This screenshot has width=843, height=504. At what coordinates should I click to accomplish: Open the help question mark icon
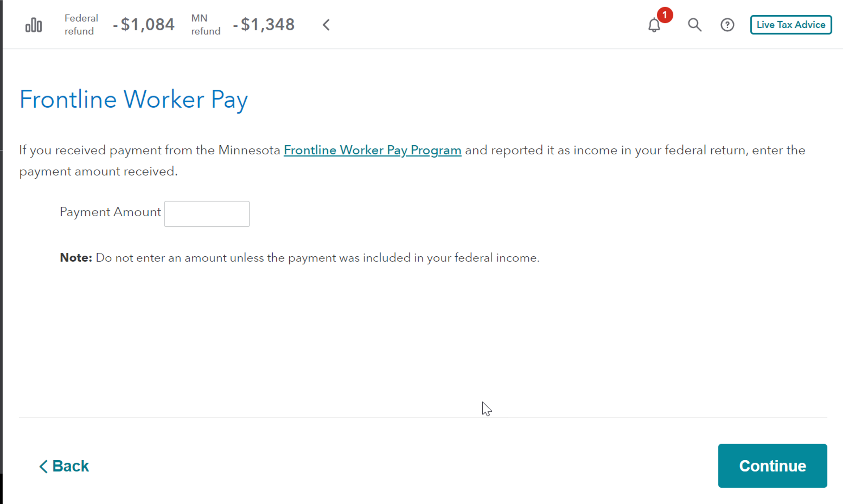(727, 25)
